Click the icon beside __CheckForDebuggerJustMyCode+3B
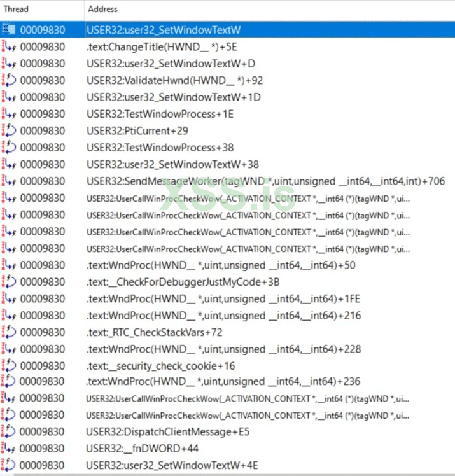 point(8,282)
